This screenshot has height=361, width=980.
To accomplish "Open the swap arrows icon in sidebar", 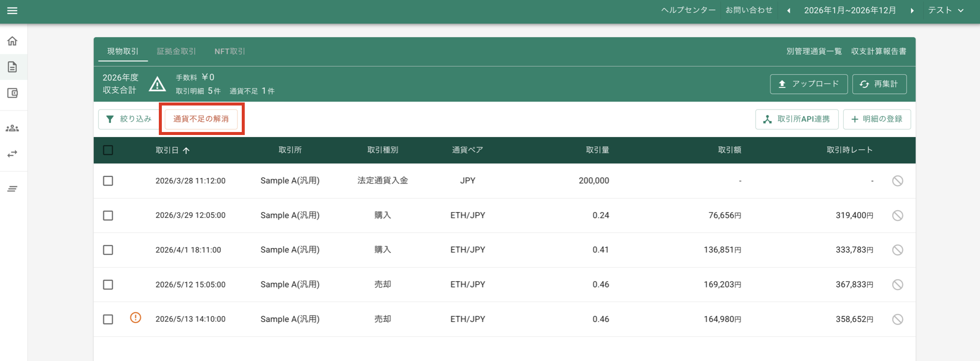I will click(12, 153).
